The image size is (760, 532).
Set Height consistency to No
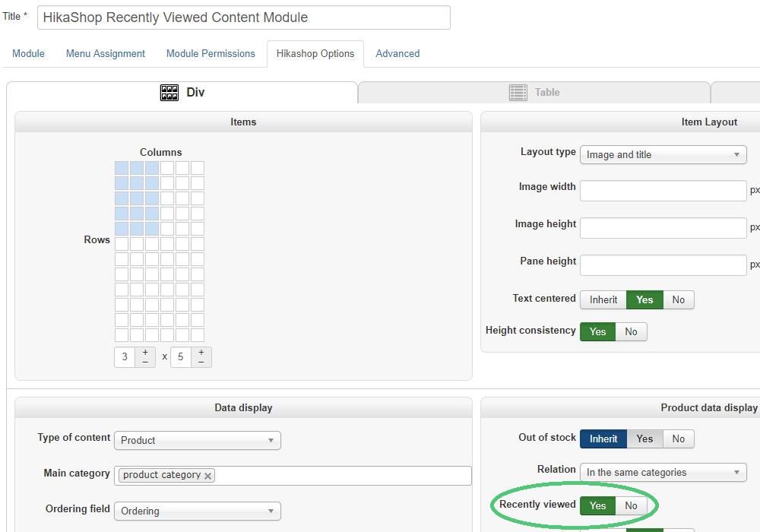631,332
